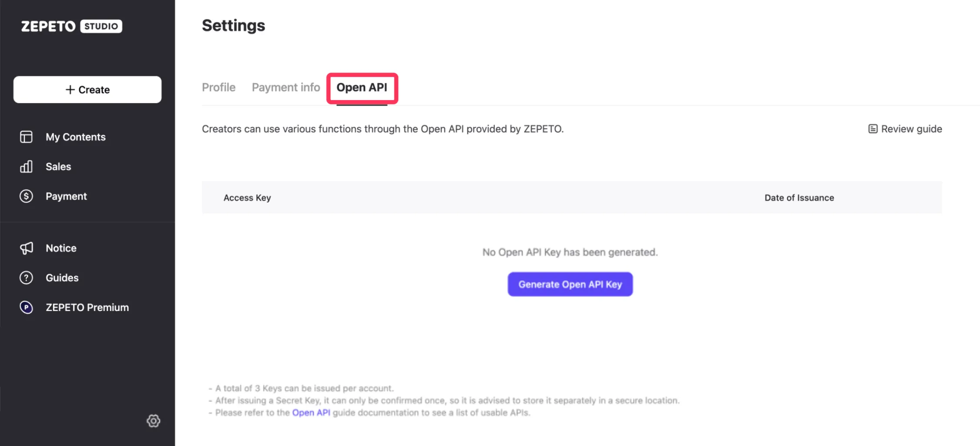Open settings via the gear icon
980x446 pixels.
click(153, 421)
